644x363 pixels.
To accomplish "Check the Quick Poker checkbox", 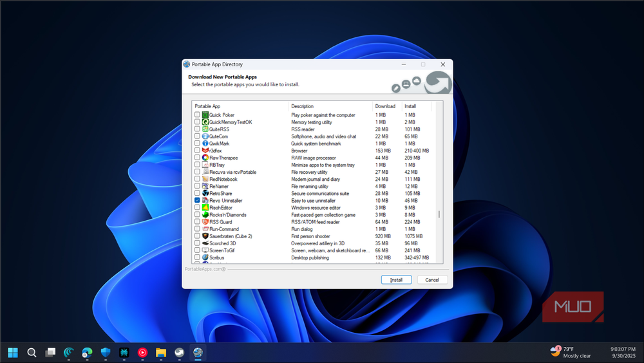I will click(x=197, y=115).
